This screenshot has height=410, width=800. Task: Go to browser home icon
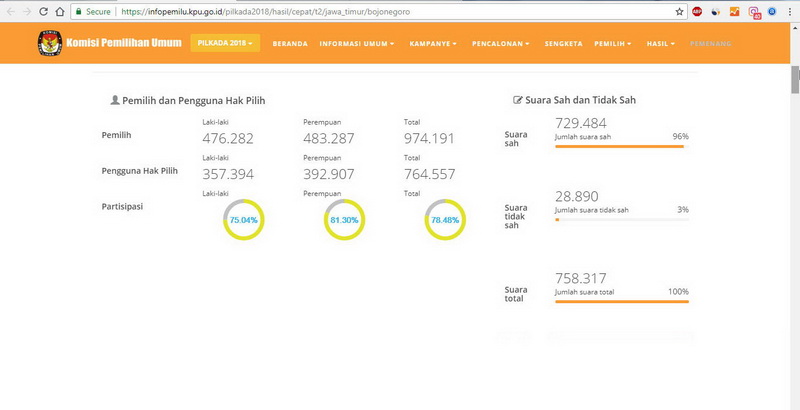click(x=60, y=11)
